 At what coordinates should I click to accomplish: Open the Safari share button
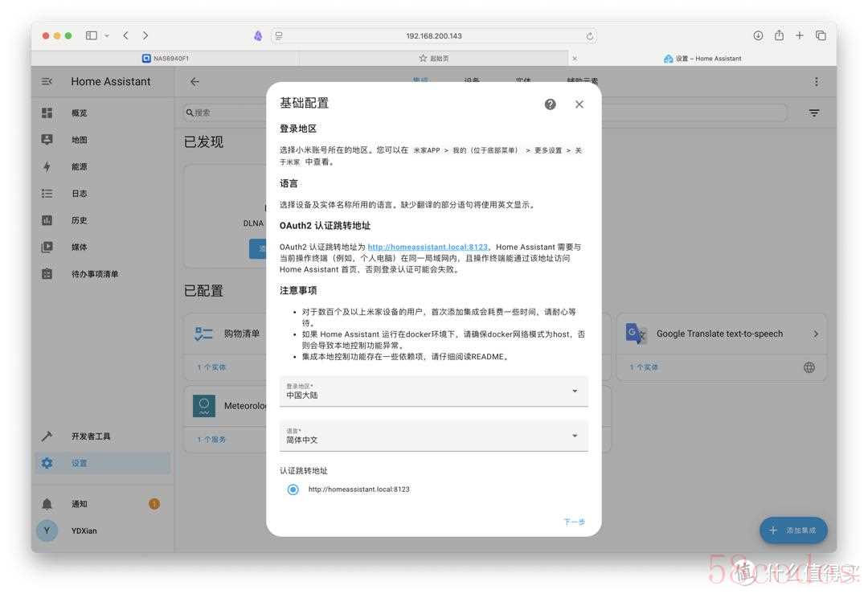click(779, 35)
